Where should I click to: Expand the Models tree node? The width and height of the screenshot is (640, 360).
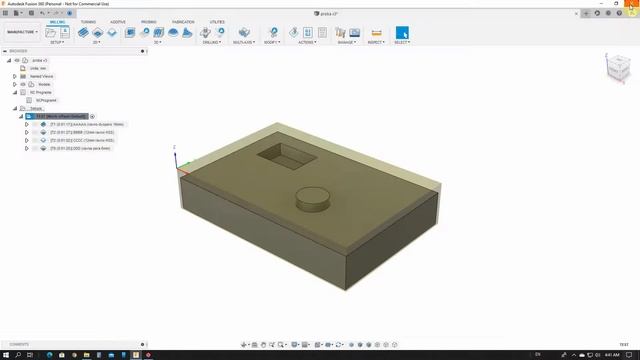[x=15, y=84]
